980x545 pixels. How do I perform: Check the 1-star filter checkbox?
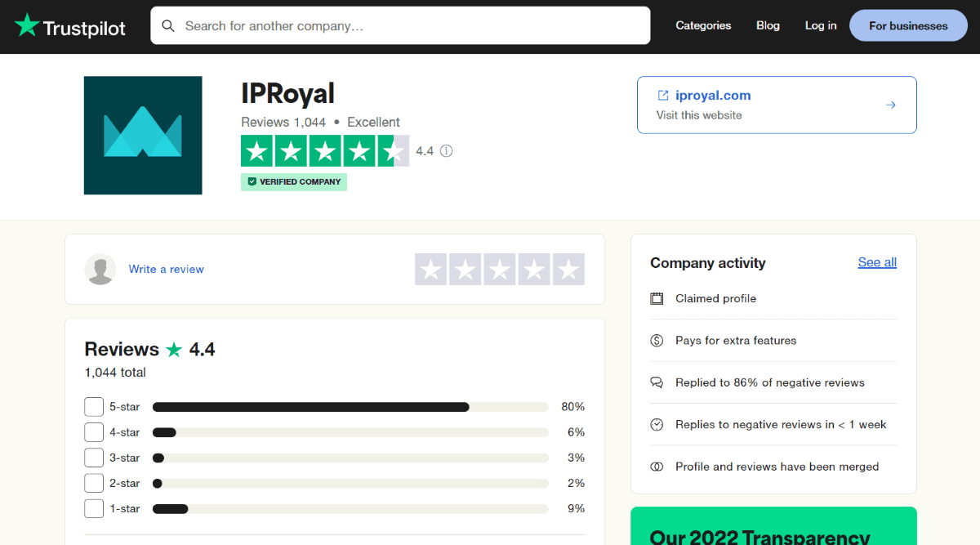click(94, 508)
